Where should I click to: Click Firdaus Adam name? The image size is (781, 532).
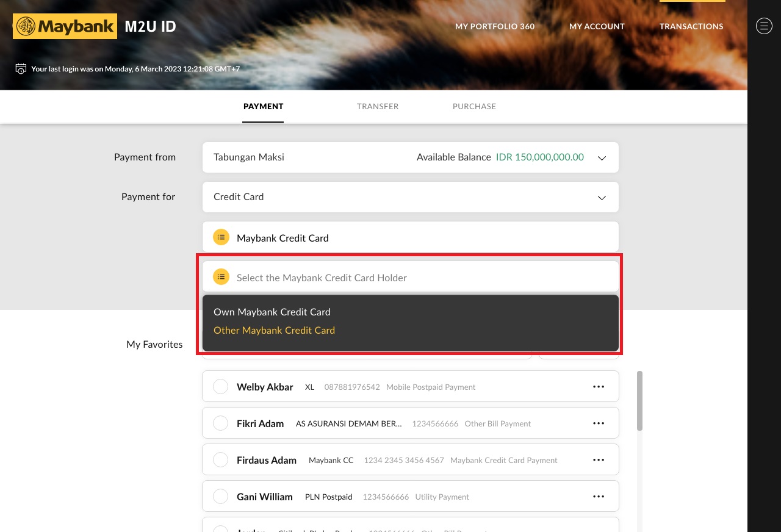267,460
